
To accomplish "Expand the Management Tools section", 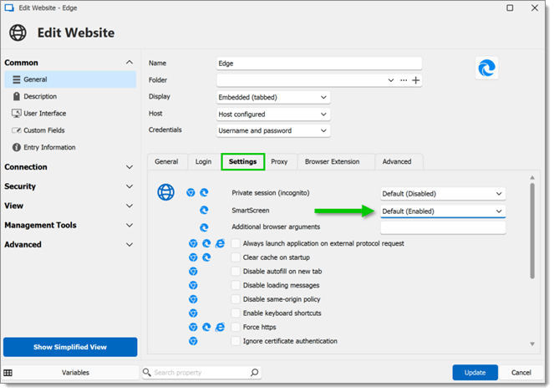I will click(130, 226).
